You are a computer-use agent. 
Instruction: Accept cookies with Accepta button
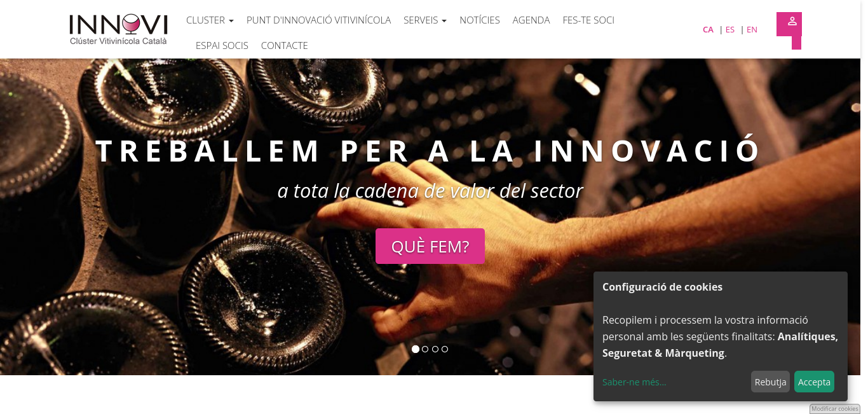[814, 382]
